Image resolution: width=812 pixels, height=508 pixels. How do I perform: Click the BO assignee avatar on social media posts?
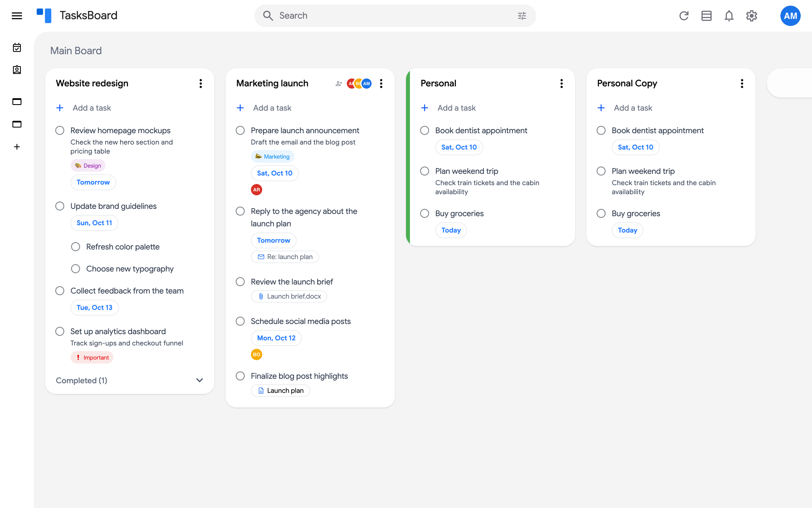tap(256, 354)
